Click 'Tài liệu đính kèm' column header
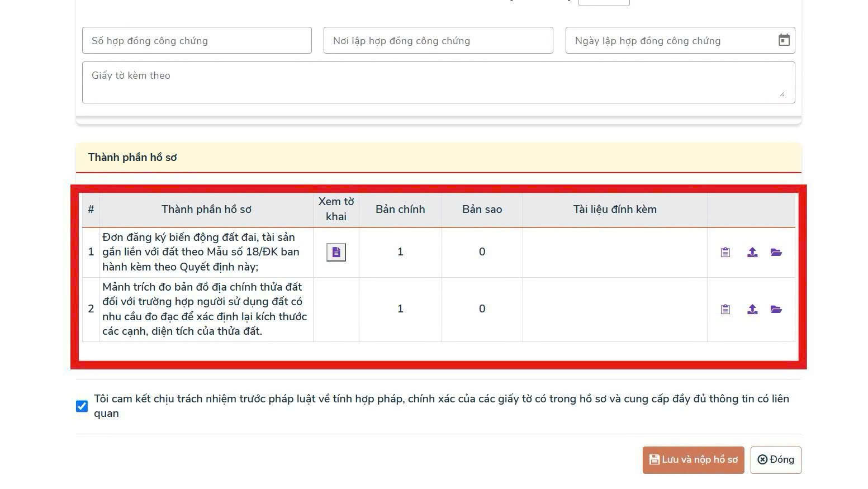The image size is (868, 489). point(615,210)
